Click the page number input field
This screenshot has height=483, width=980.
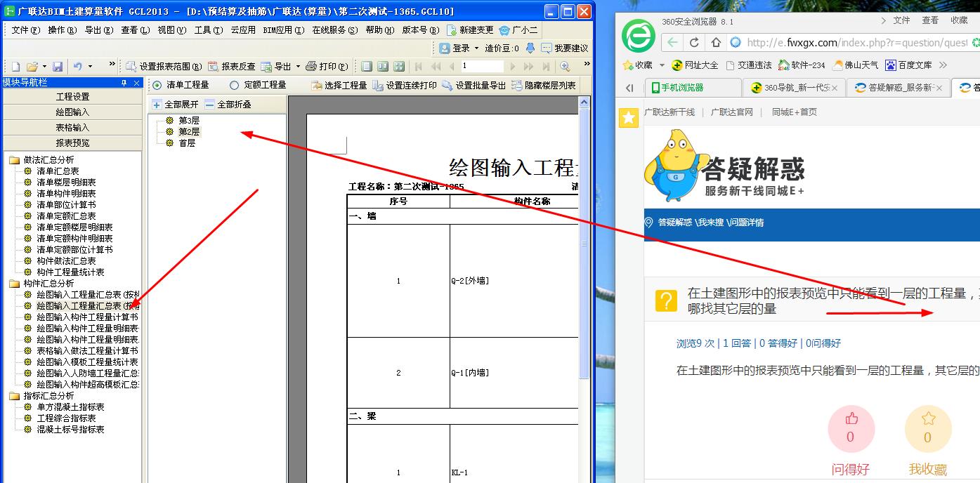pyautogui.click(x=482, y=67)
